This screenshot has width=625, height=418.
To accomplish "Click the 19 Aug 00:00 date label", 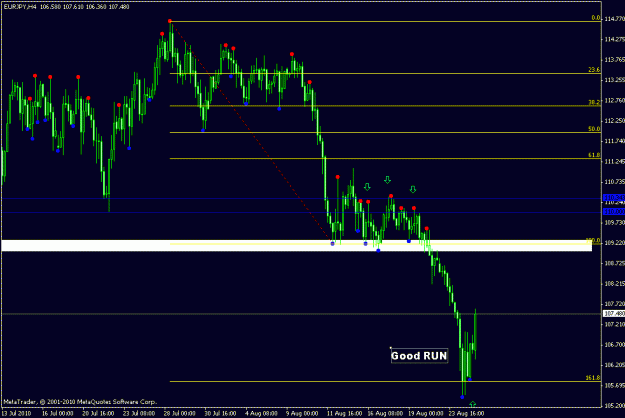I will click(x=426, y=414).
